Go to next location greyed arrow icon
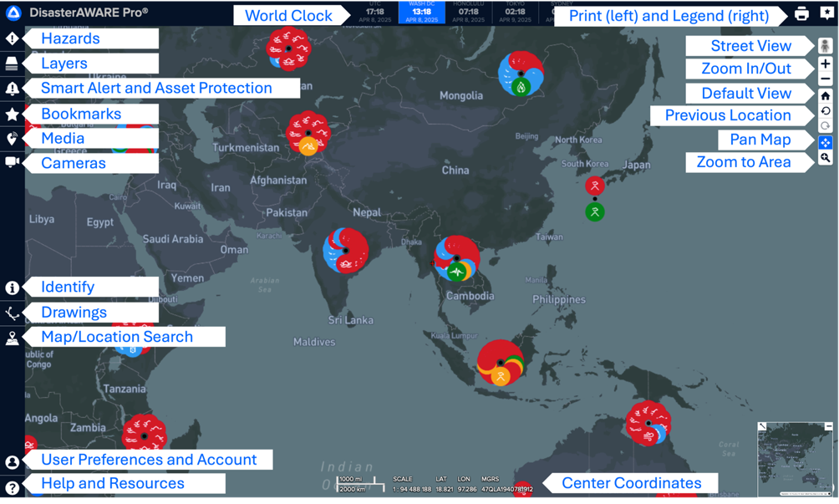The width and height of the screenshot is (839, 504). [x=825, y=125]
